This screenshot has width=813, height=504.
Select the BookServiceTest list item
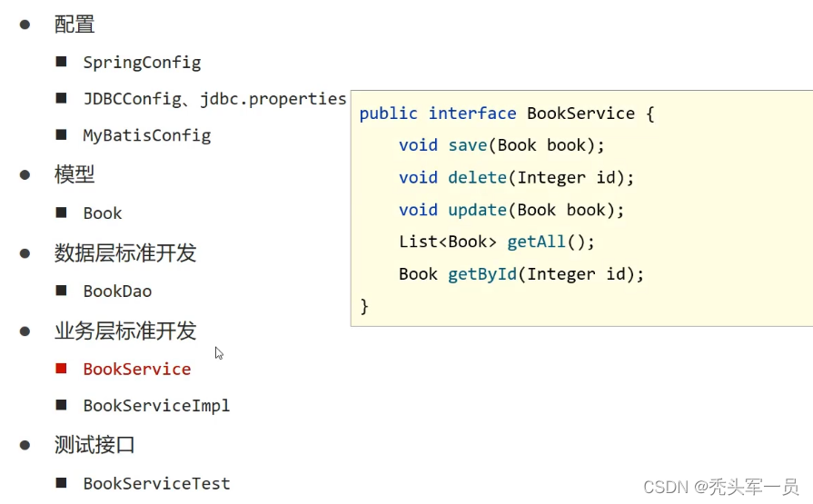(x=156, y=483)
